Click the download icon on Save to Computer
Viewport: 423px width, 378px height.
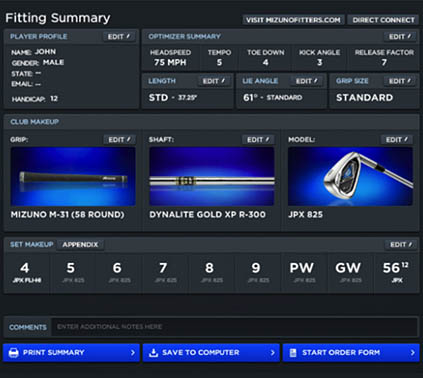pos(153,353)
